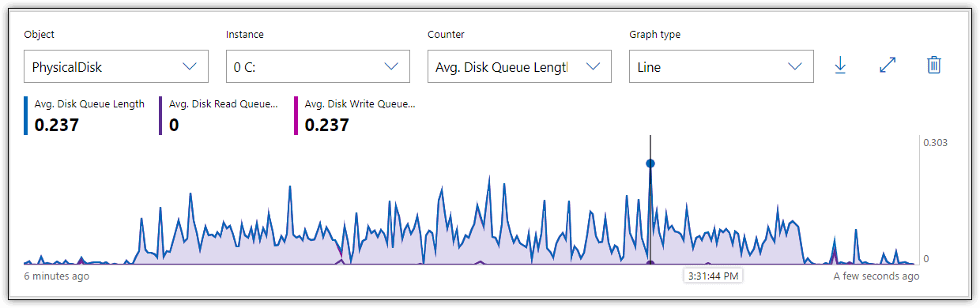Image resolution: width=980 pixels, height=308 pixels.
Task: Click the chevron arrow in the PhysicalDisk box
Action: coord(190,66)
